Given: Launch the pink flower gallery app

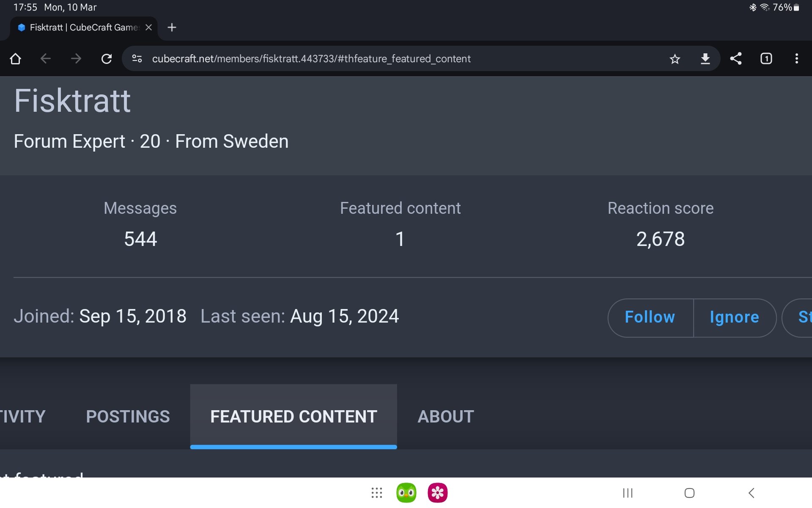Looking at the screenshot, I should coord(437,493).
